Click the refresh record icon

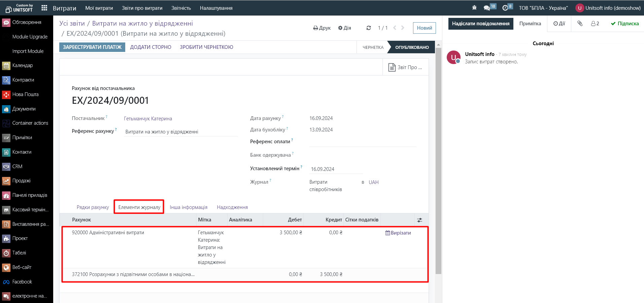[x=369, y=28]
